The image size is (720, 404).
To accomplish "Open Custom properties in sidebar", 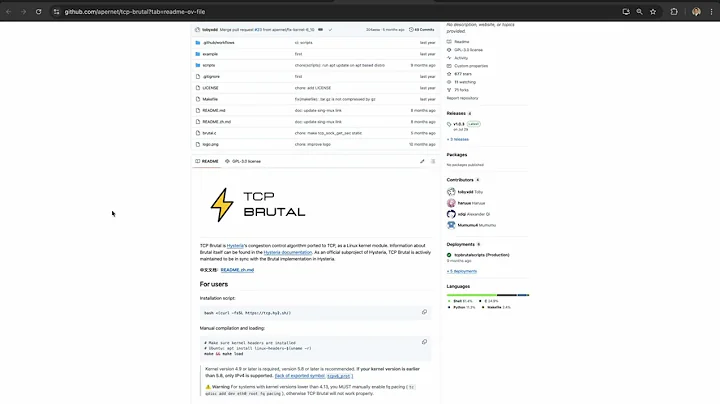I will click(471, 66).
